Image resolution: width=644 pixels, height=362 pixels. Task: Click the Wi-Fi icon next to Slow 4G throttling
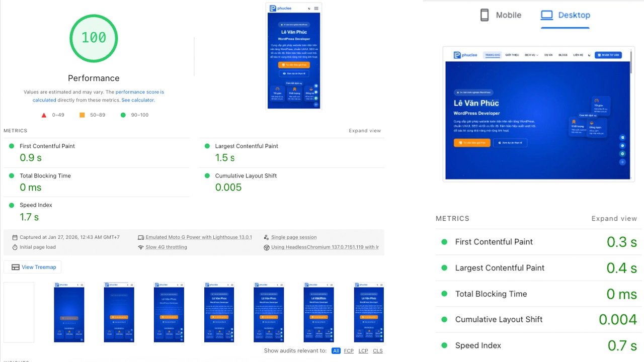[x=141, y=247]
